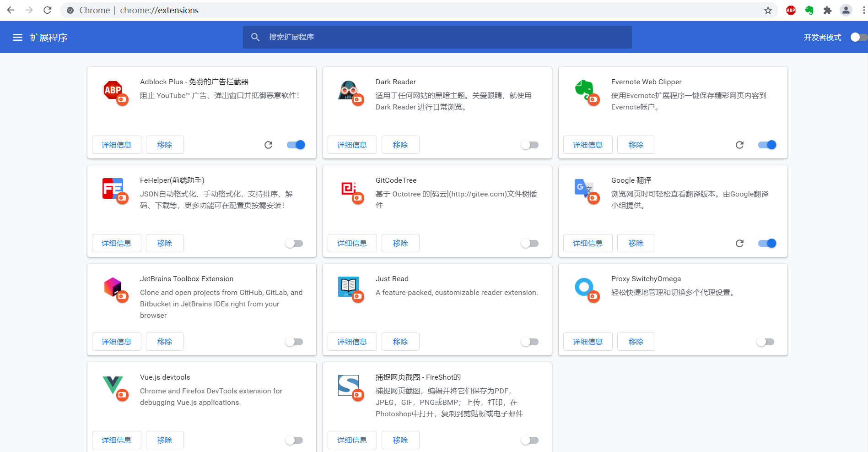Reload the page with the refresh icon
The width and height of the screenshot is (868, 452).
48,10
